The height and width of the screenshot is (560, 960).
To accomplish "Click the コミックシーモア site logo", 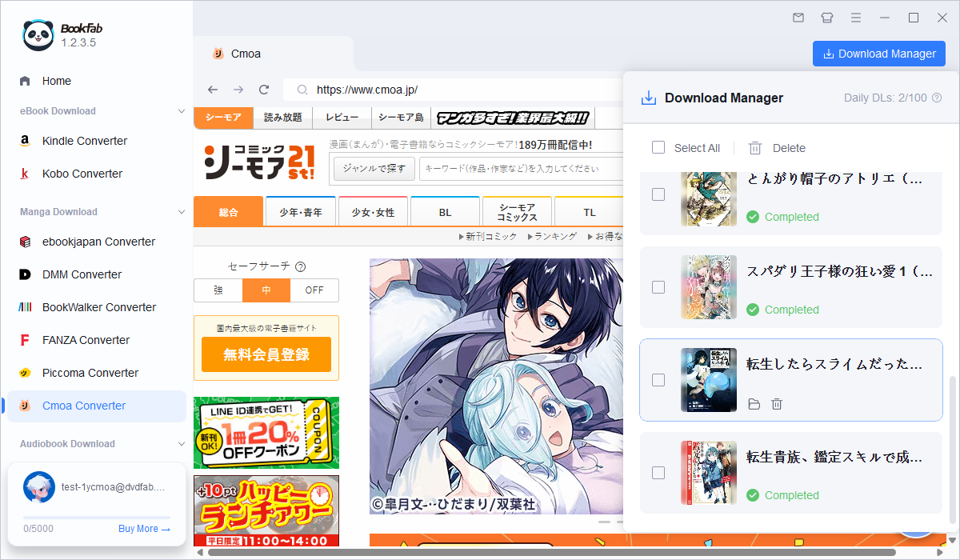I will [x=260, y=161].
